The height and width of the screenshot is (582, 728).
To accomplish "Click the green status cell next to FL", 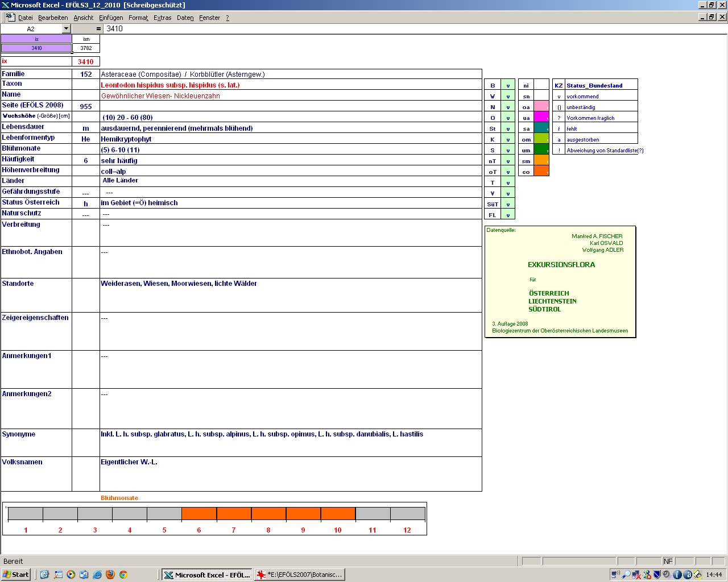I will click(508, 215).
